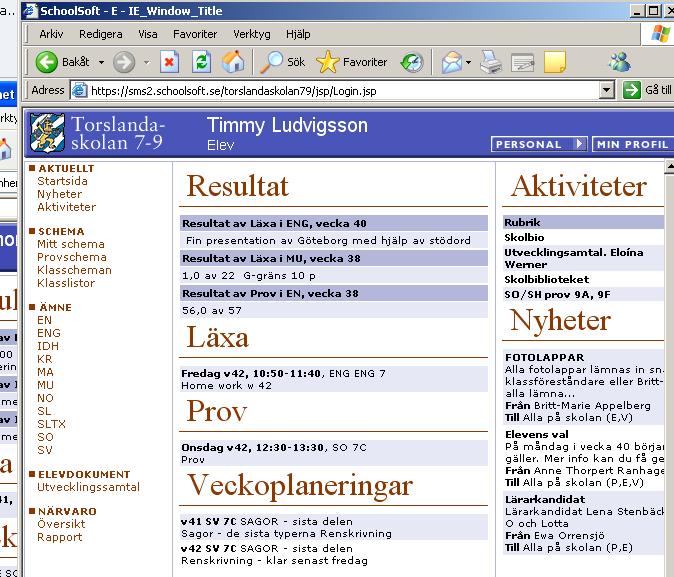Open SO/SH prov 9A, 9F activity
The height and width of the screenshot is (577, 674).
tap(557, 295)
